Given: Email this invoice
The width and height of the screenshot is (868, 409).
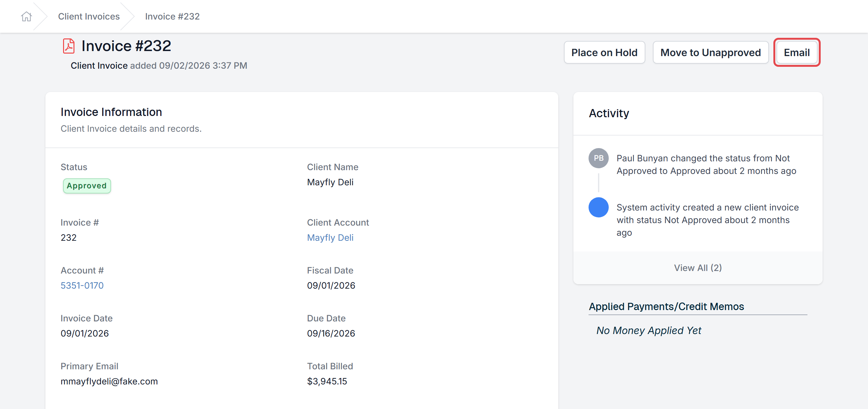Looking at the screenshot, I should tap(797, 52).
